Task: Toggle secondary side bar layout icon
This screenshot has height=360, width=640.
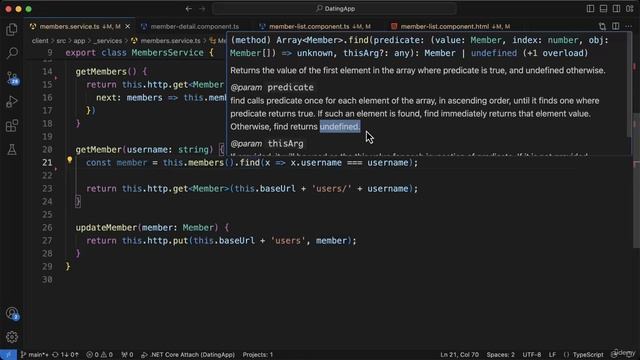Action: [616, 9]
